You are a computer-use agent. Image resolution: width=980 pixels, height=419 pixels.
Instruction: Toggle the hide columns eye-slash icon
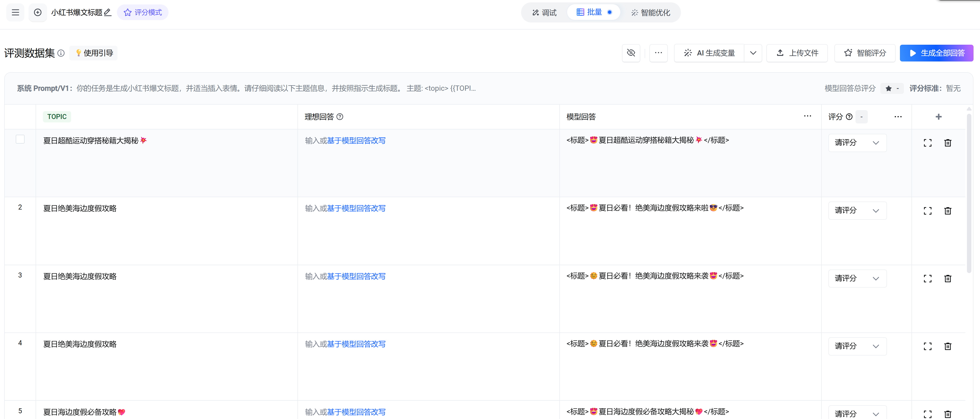[631, 53]
